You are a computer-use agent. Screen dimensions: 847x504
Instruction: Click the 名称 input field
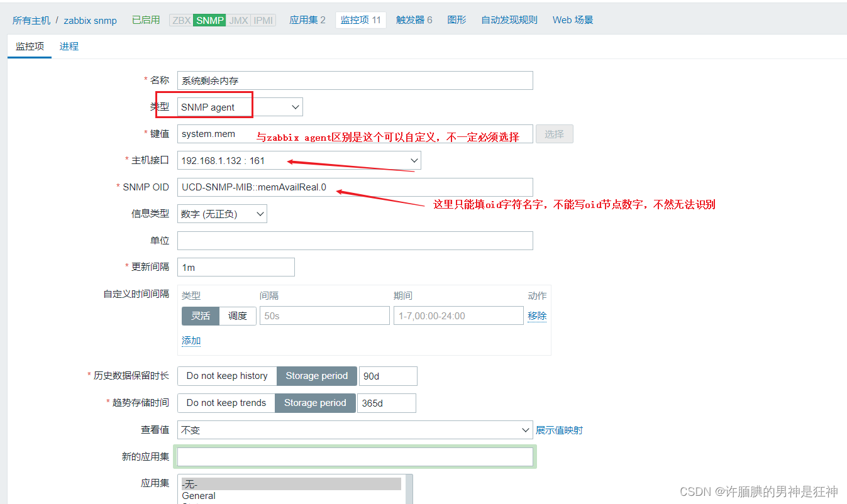[x=355, y=80]
